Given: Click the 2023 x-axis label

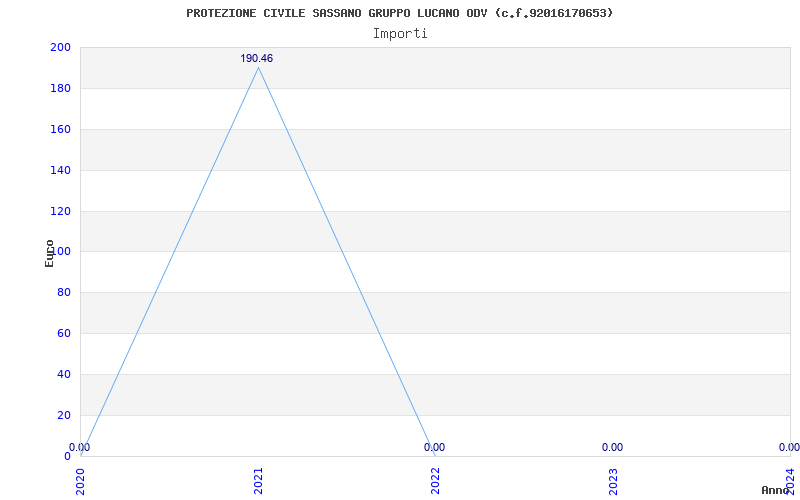Looking at the screenshot, I should coord(613,481).
